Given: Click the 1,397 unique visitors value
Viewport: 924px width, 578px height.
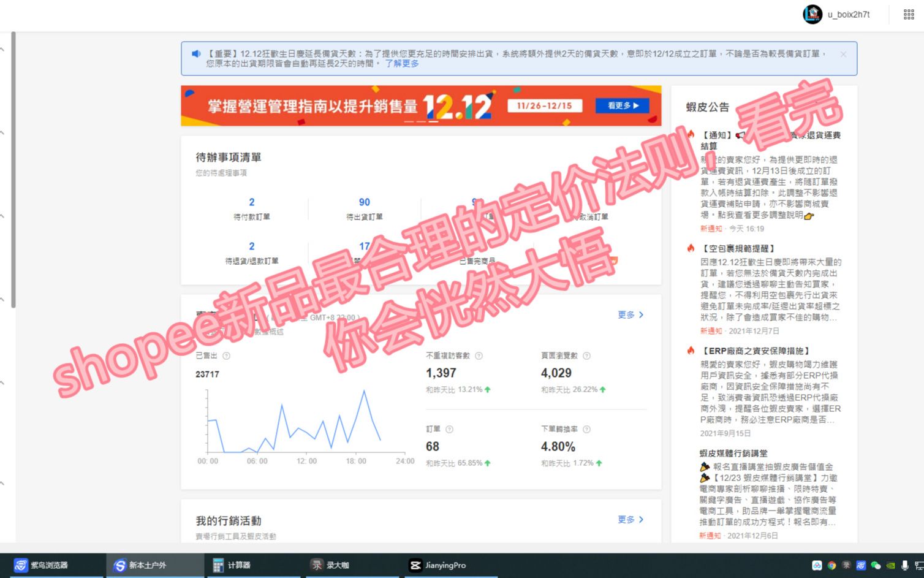Looking at the screenshot, I should click(441, 373).
